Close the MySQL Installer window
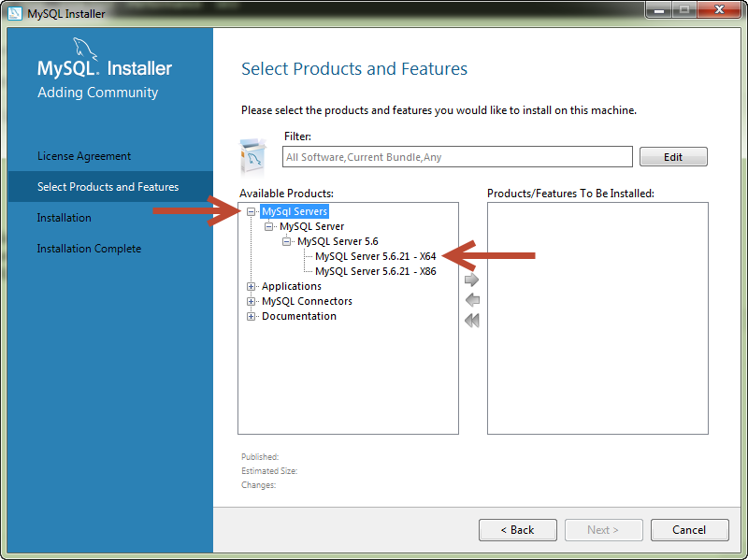748x560 pixels. (719, 9)
